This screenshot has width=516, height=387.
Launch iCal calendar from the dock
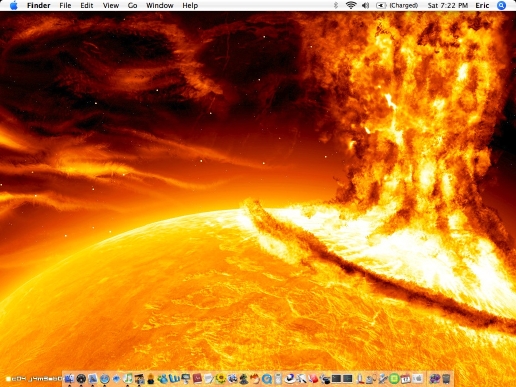[x=405, y=379]
